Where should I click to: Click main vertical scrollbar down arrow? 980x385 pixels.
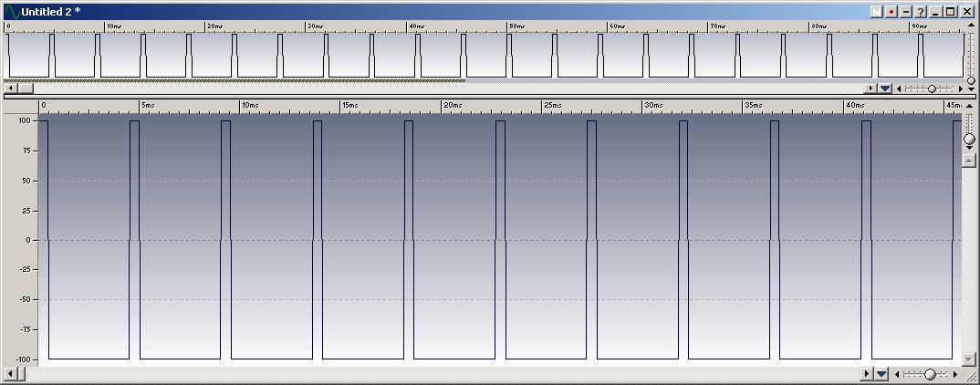[969, 359]
